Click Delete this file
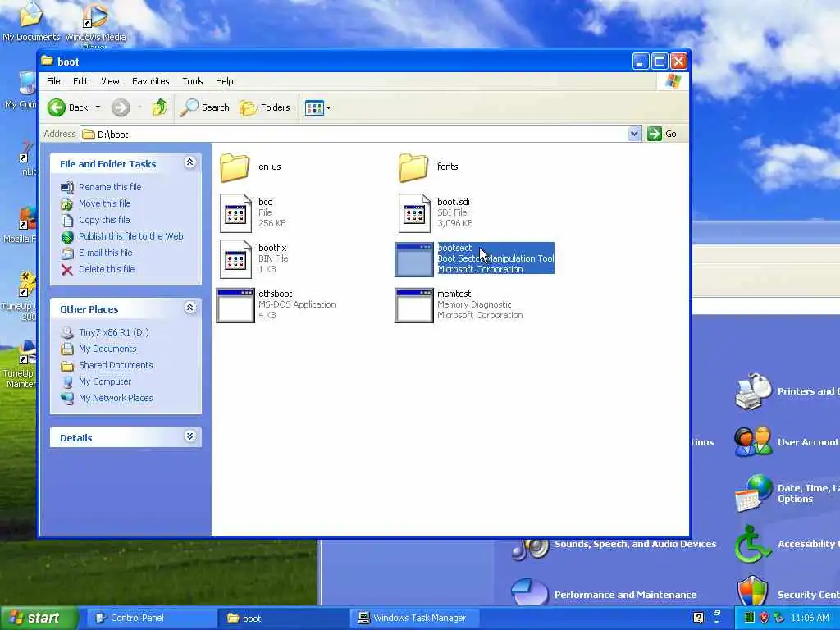 tap(107, 269)
